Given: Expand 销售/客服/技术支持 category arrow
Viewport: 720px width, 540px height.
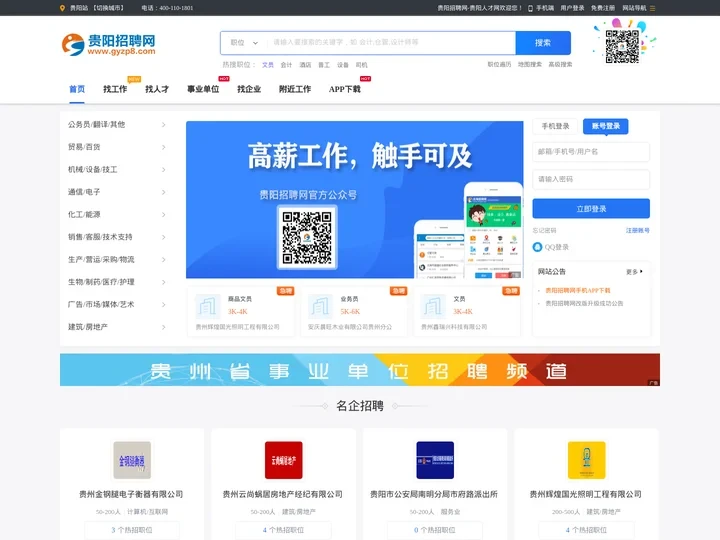Looking at the screenshot, I should 163,237.
